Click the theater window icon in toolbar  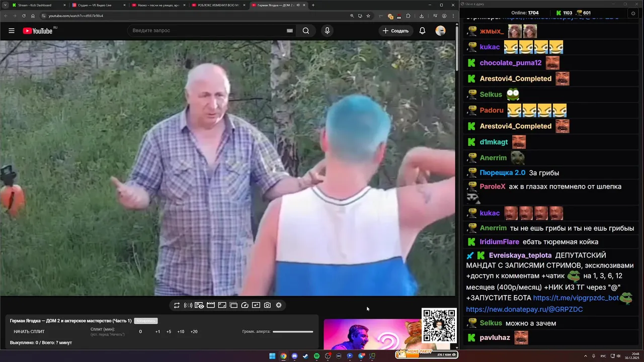[x=233, y=305]
